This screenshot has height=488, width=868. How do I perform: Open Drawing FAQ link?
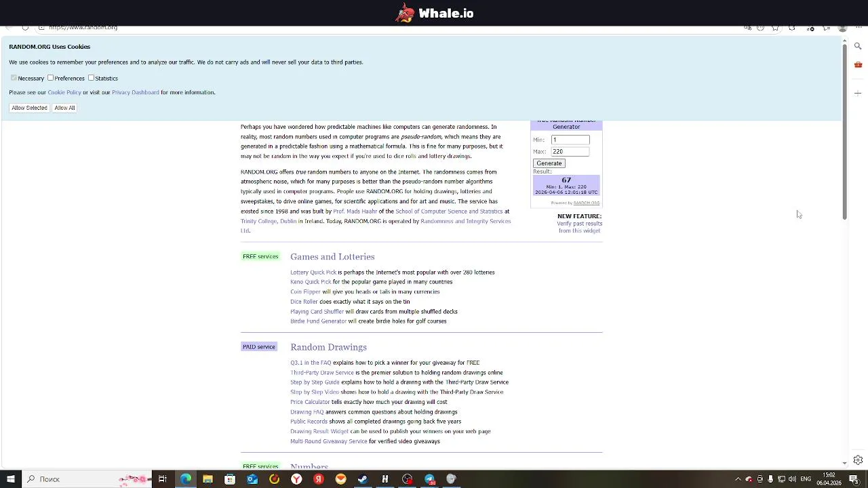[x=307, y=412]
